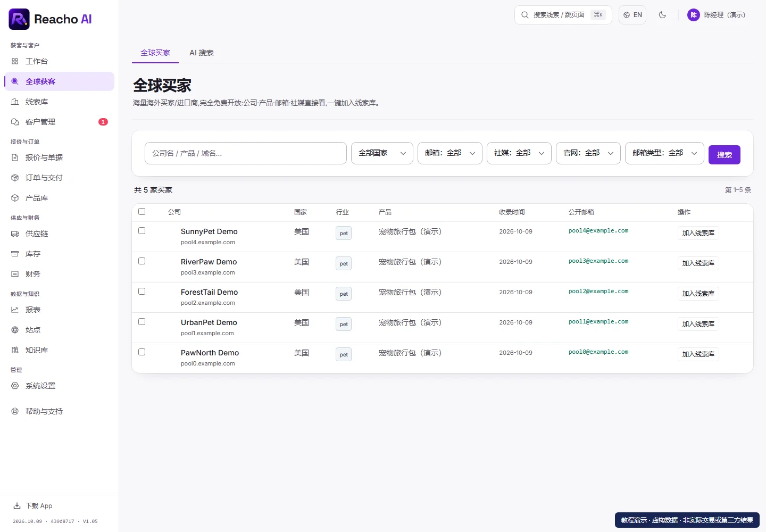
Task: Open 供应链 truck icon
Action: point(15,234)
